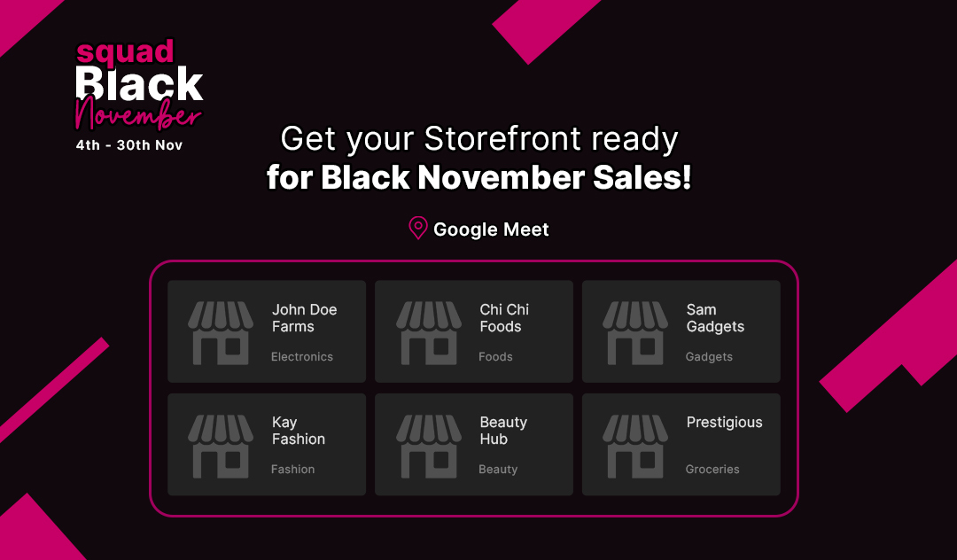Click the Black November Sales headline

coord(478,177)
